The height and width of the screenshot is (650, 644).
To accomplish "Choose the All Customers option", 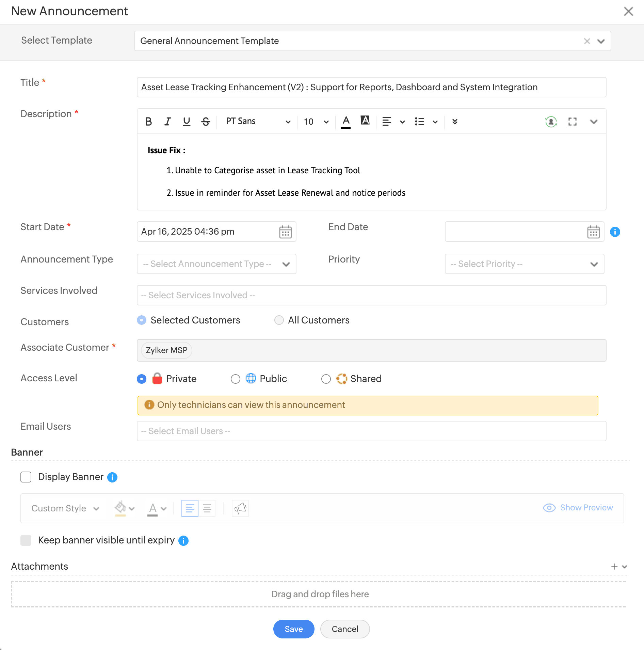I will [x=279, y=320].
